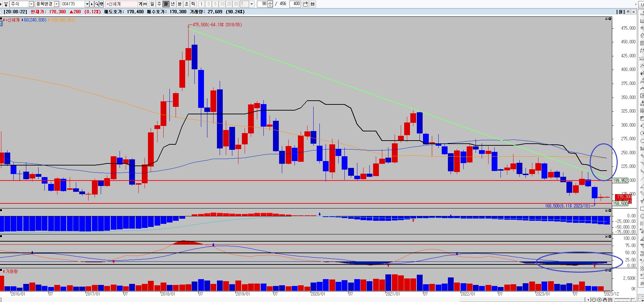Open the stock search magnifier icon

coord(97,4)
